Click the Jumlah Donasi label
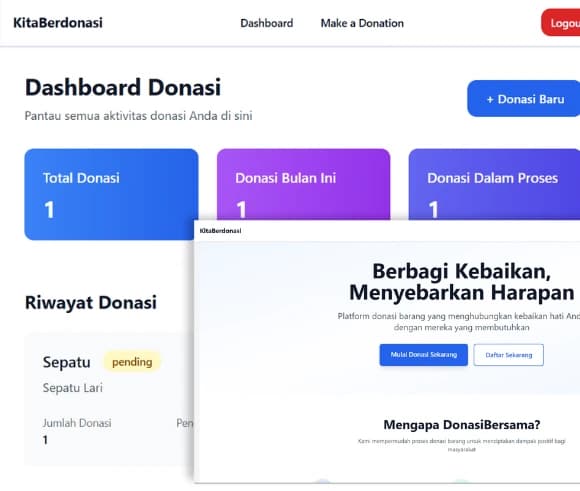 click(77, 423)
